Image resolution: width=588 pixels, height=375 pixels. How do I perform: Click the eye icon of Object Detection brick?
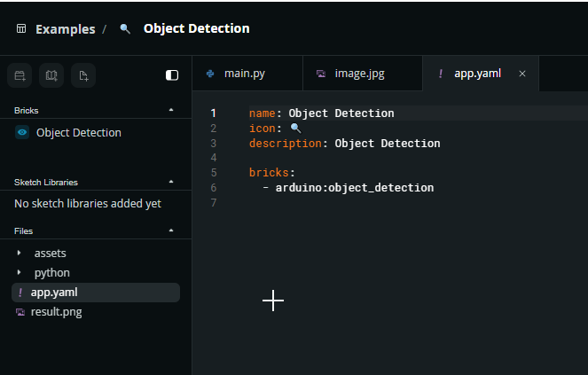pyautogui.click(x=22, y=132)
